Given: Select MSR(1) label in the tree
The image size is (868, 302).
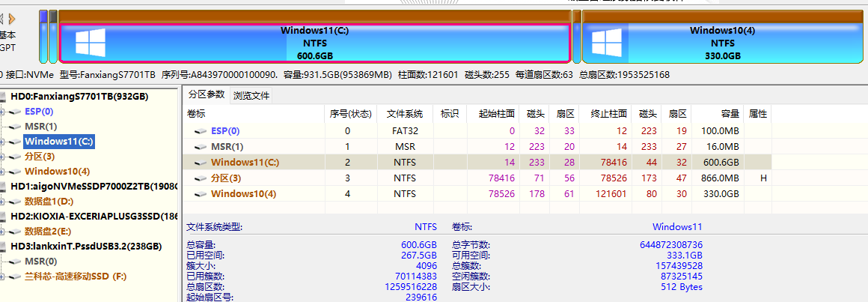Looking at the screenshot, I should pyautogui.click(x=41, y=127).
